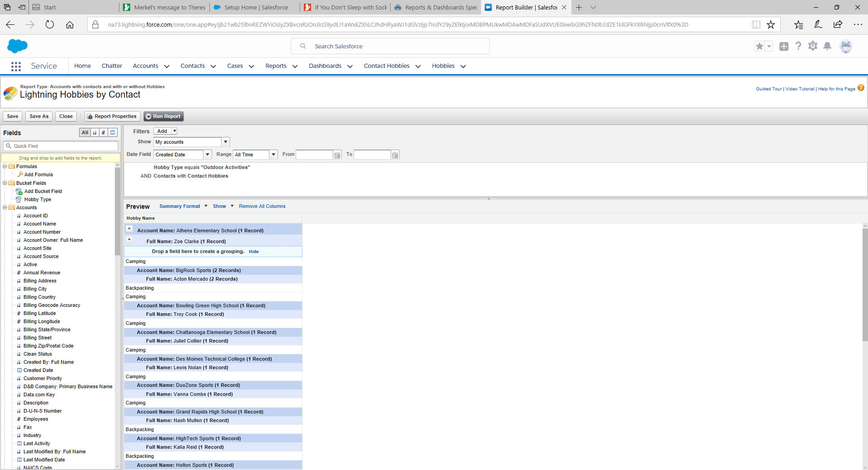Filter fields to date type only
Image resolution: width=868 pixels, height=470 pixels.
(x=113, y=133)
